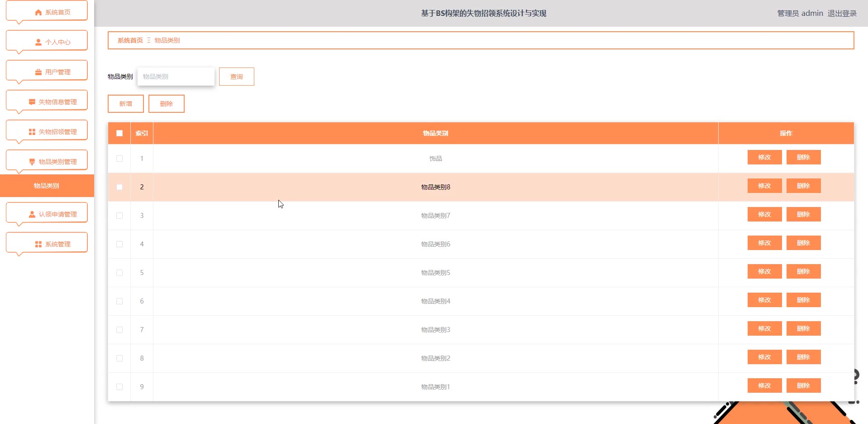Click 删除 for row 物品类别6

[x=804, y=243]
